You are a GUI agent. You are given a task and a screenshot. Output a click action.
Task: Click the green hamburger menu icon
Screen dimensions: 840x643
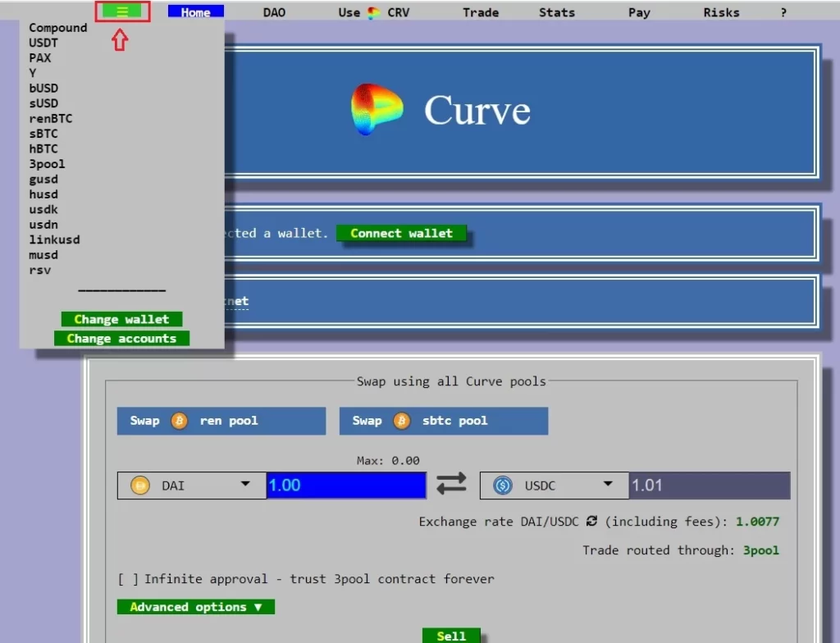pyautogui.click(x=122, y=11)
